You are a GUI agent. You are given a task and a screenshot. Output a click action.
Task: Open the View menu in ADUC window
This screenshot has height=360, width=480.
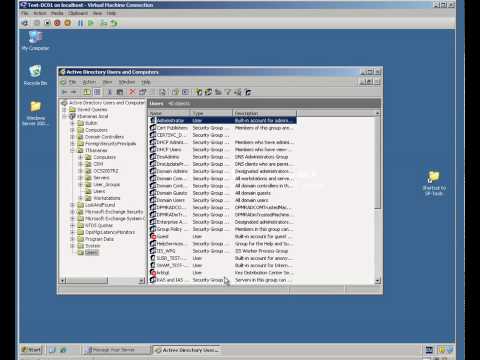[x=107, y=82]
